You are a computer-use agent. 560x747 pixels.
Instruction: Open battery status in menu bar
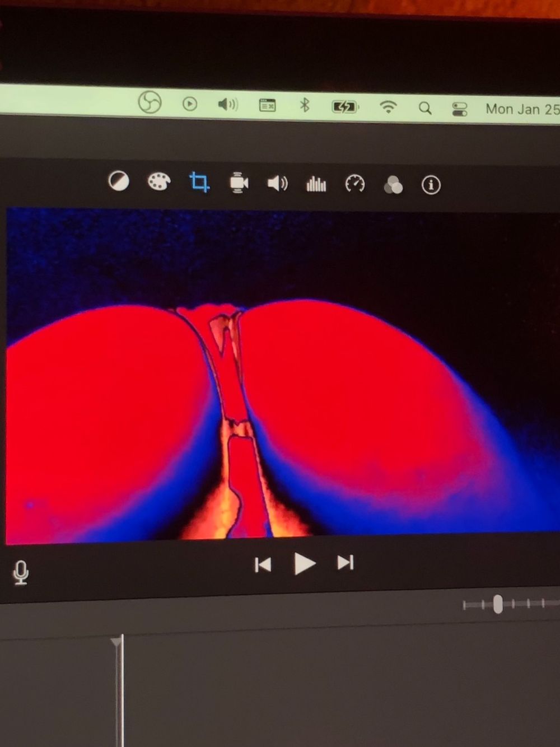click(344, 106)
